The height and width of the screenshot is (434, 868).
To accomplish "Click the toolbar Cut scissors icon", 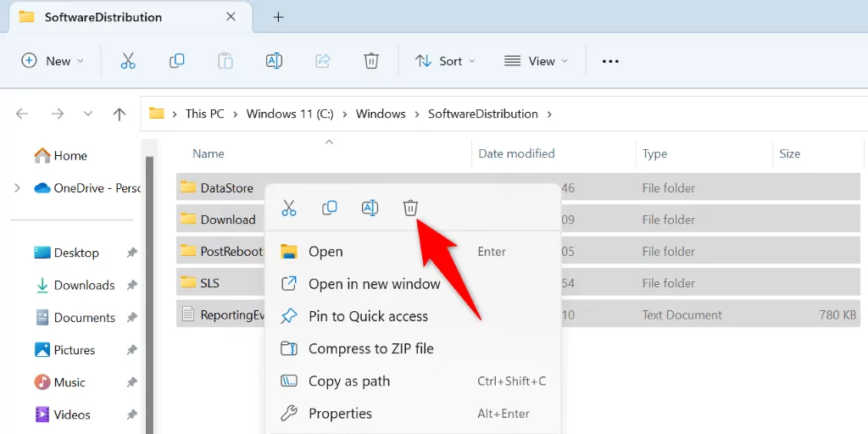I will (x=128, y=61).
